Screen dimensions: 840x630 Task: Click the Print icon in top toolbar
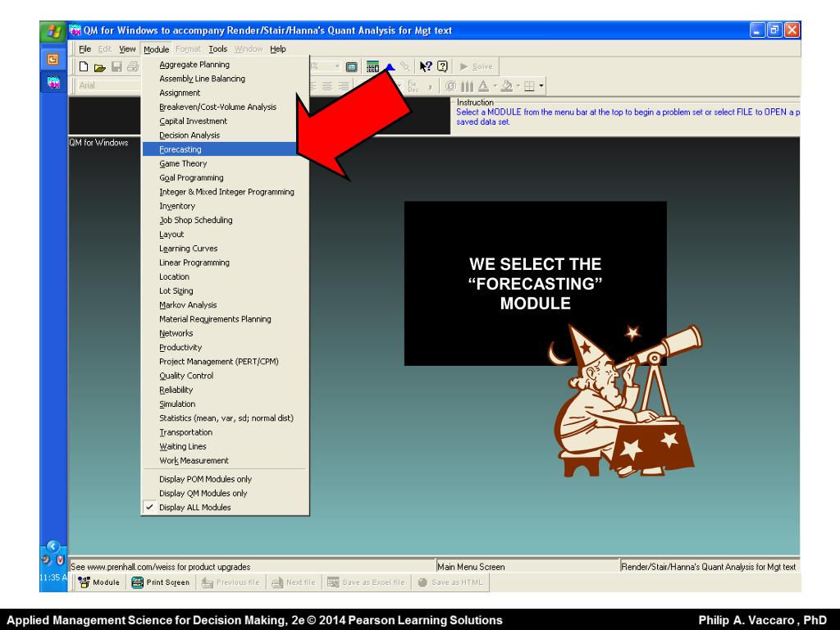[x=132, y=66]
